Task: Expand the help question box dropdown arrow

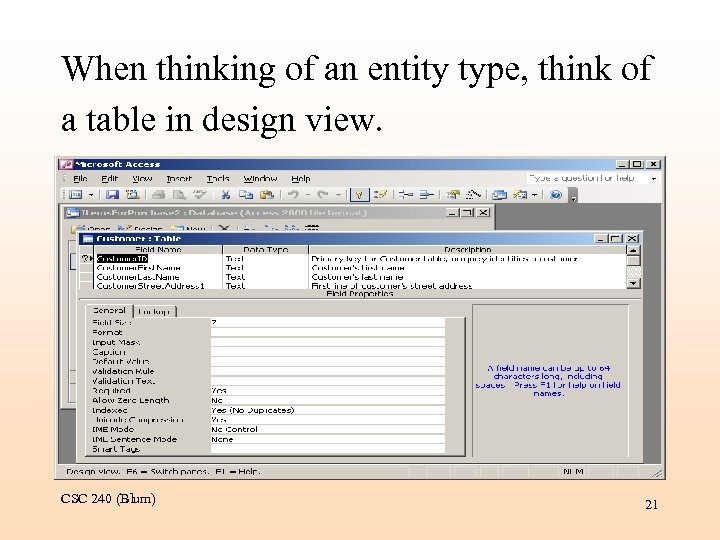Action: click(x=654, y=178)
